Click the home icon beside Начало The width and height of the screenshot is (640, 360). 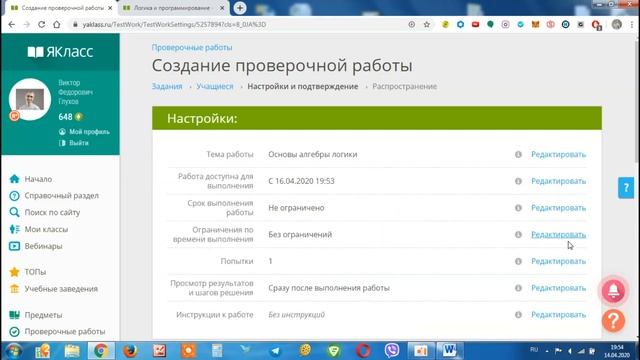point(14,179)
